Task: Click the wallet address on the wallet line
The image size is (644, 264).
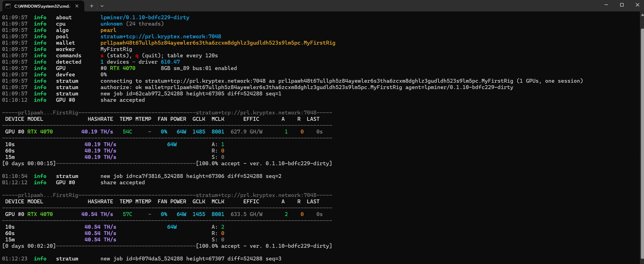Action: pyautogui.click(x=218, y=43)
